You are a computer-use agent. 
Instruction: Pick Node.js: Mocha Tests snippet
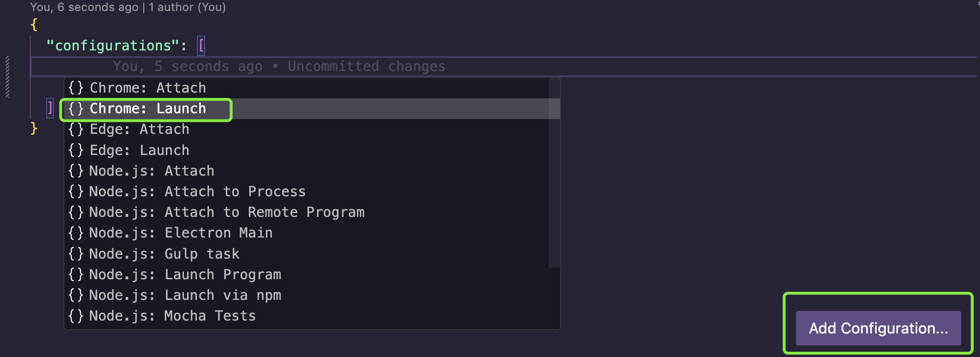(172, 316)
